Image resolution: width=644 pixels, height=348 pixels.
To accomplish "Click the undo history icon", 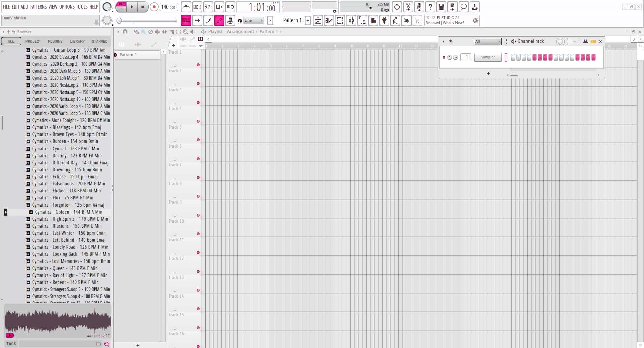I will [397, 7].
